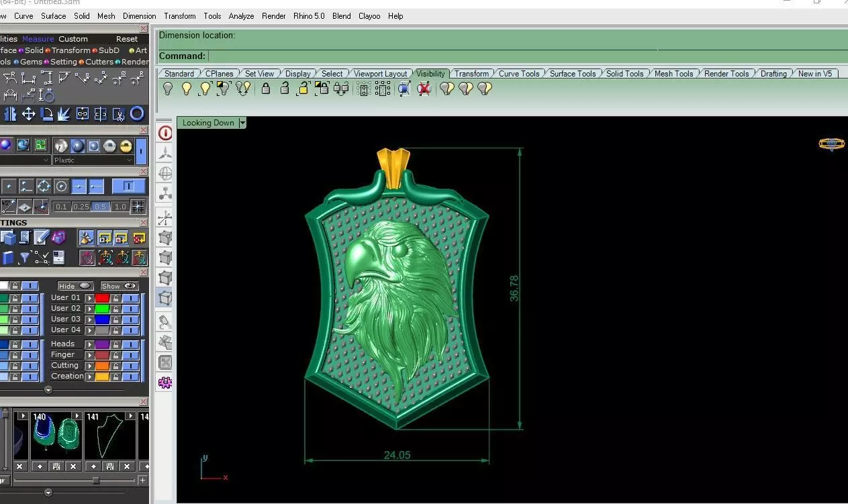Click the Join chain-link icon
848x504 pixels.
[83, 114]
